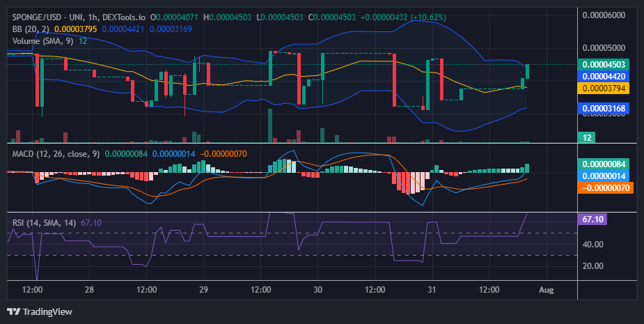
Task: Click the RSI 20.00 axis tick
Action: [x=592, y=266]
